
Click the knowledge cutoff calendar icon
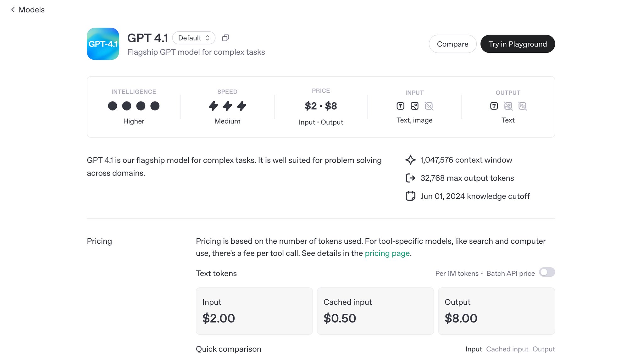(410, 196)
